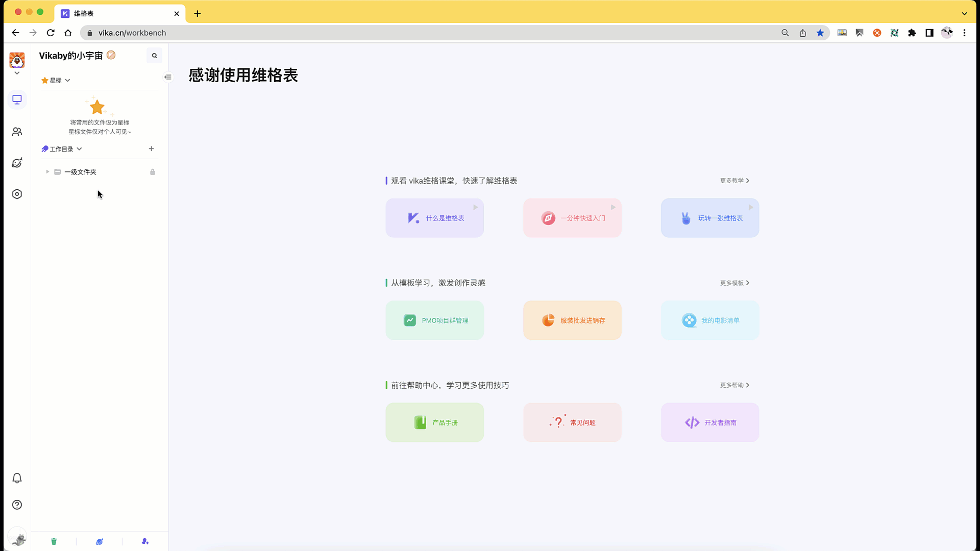Open the help question mark icon
This screenshot has height=551, width=980.
click(17, 505)
